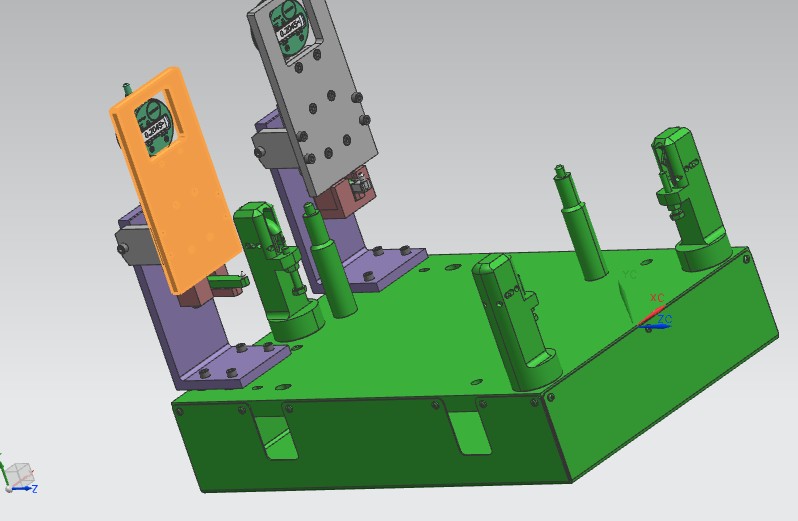Pick the green post at the rear right
The width and height of the screenshot is (798, 521).
coord(580,224)
